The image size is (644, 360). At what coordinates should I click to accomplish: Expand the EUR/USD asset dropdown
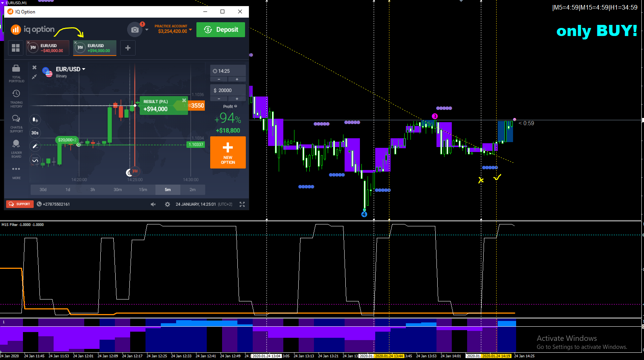click(83, 69)
